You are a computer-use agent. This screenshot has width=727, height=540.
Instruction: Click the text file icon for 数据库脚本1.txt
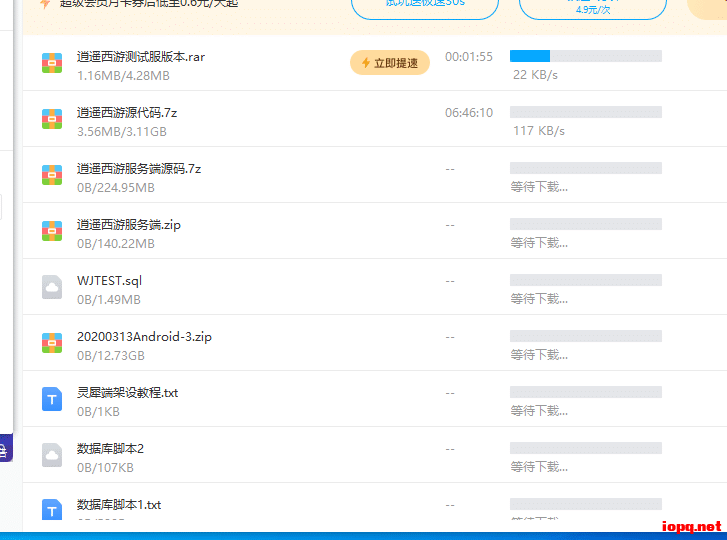pyautogui.click(x=52, y=509)
